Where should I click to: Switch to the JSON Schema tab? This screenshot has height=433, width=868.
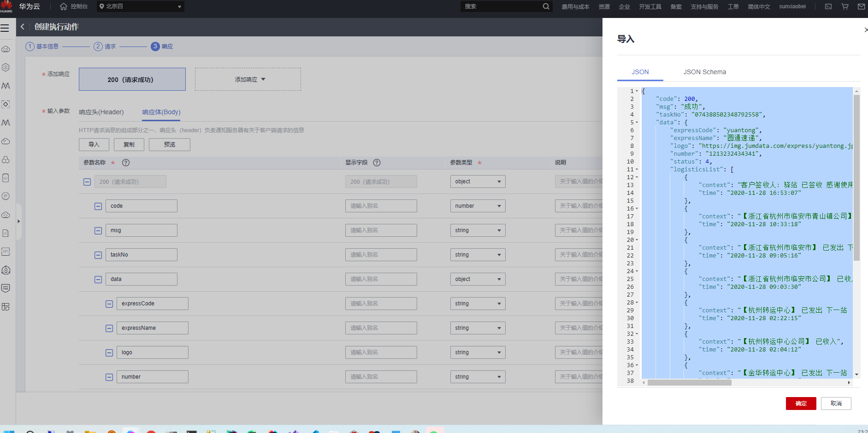704,72
